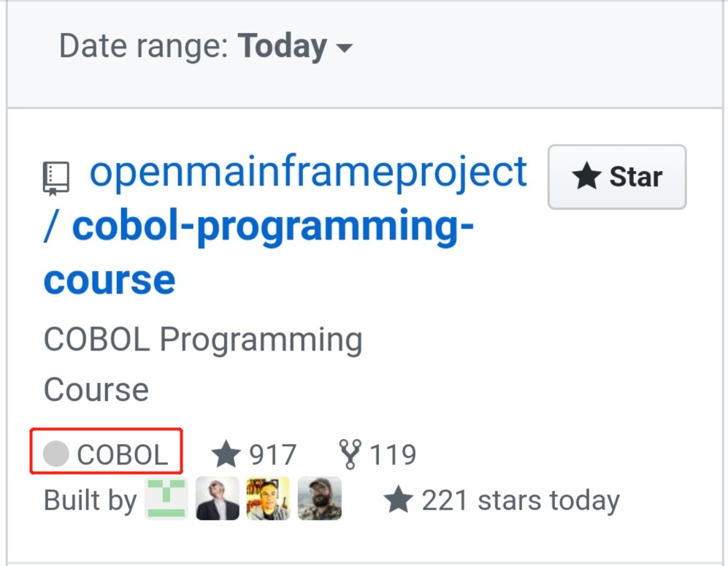The height and width of the screenshot is (566, 728).
Task: Open the green identicon contributor avatar
Action: pyautogui.click(x=166, y=499)
